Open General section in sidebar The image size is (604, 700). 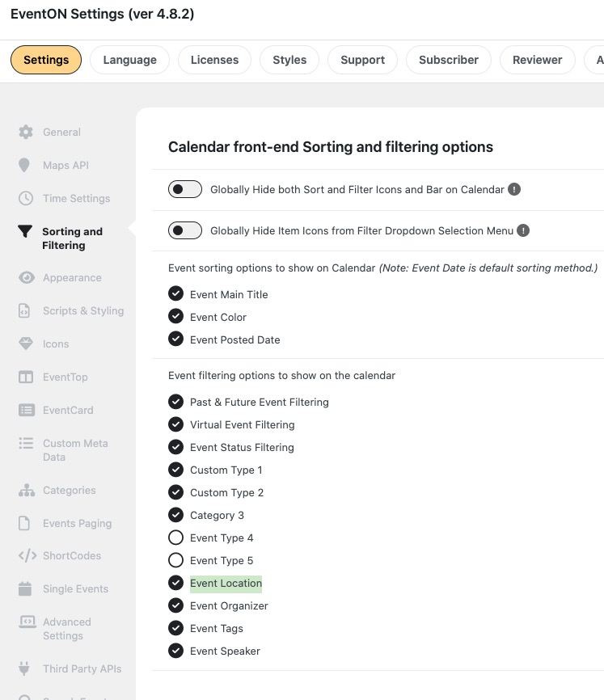(x=61, y=132)
